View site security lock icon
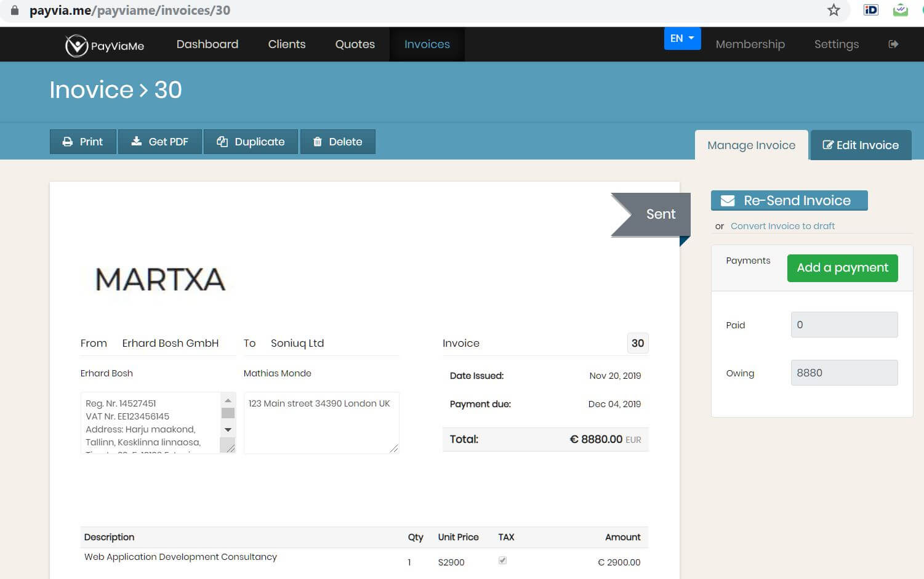 click(x=15, y=10)
